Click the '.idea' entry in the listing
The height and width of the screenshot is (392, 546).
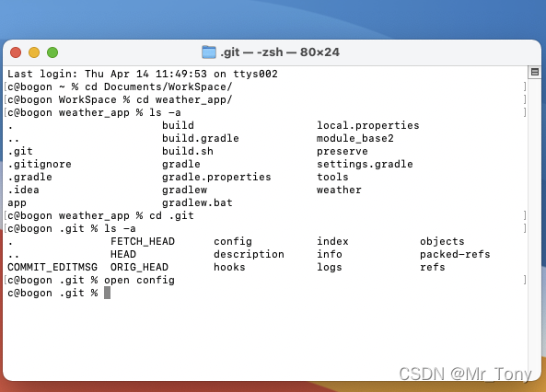click(x=23, y=190)
